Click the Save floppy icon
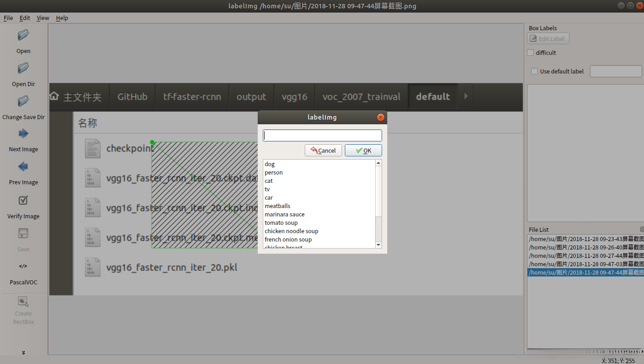 (x=23, y=234)
